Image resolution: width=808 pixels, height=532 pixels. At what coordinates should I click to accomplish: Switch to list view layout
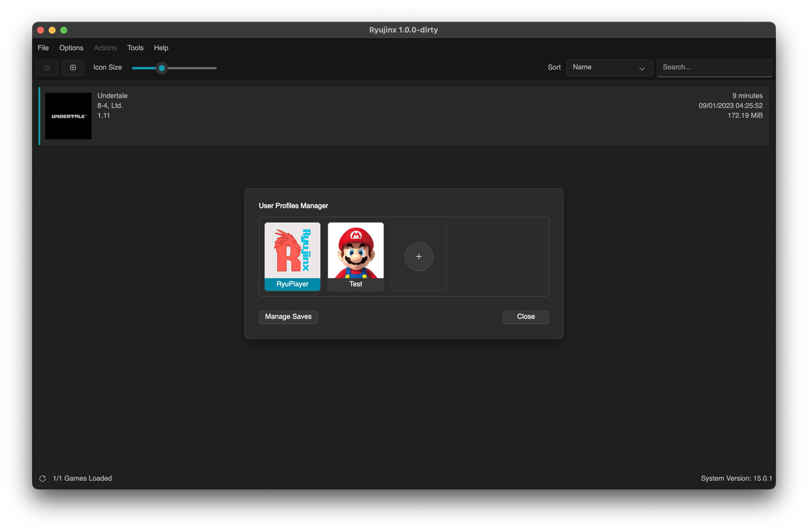pyautogui.click(x=47, y=68)
